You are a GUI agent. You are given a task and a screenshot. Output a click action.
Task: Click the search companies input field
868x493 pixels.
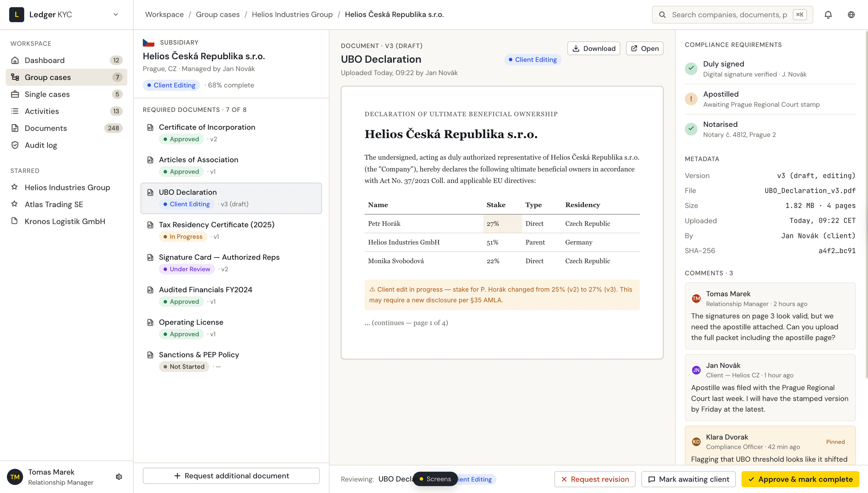coord(729,15)
